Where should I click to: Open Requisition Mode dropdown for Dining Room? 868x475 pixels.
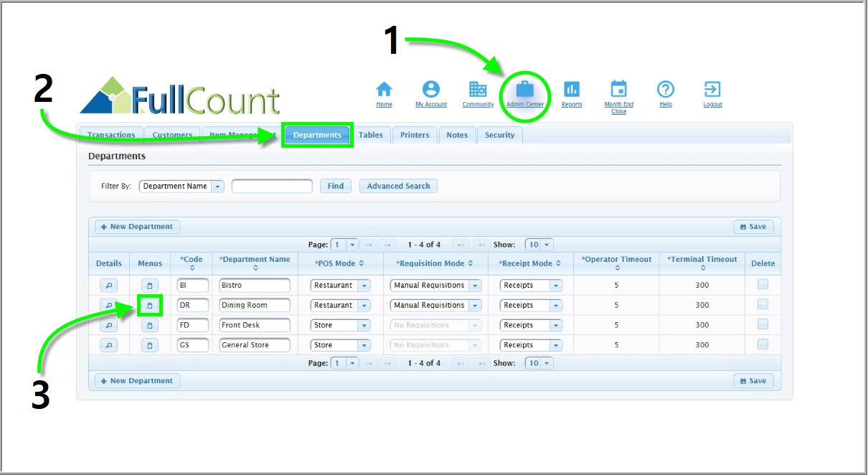tap(436, 306)
